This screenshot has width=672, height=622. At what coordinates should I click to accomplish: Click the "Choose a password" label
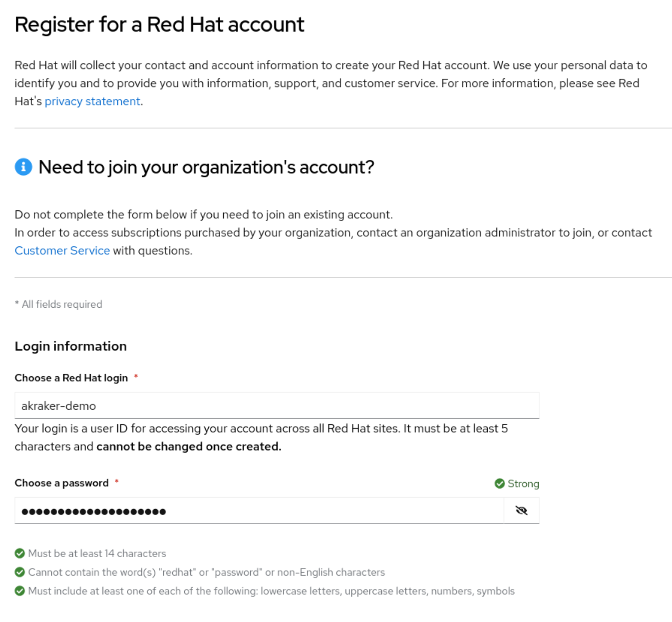[x=61, y=483]
